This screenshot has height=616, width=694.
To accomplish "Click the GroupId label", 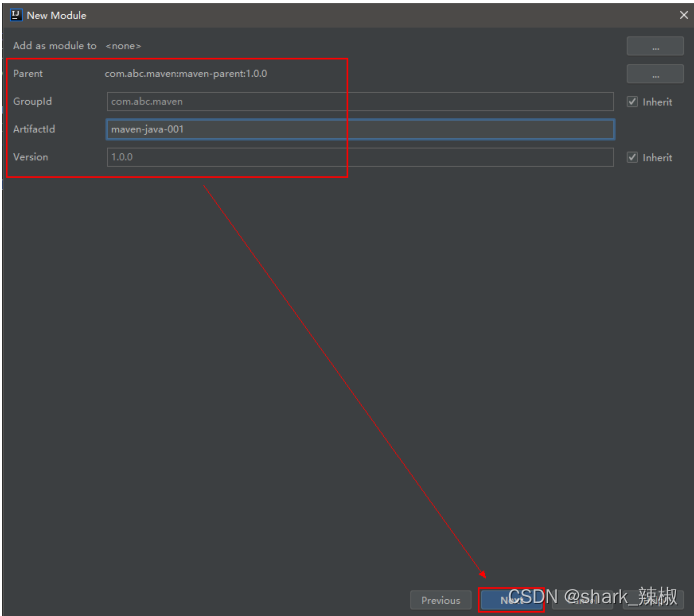I will [32, 102].
